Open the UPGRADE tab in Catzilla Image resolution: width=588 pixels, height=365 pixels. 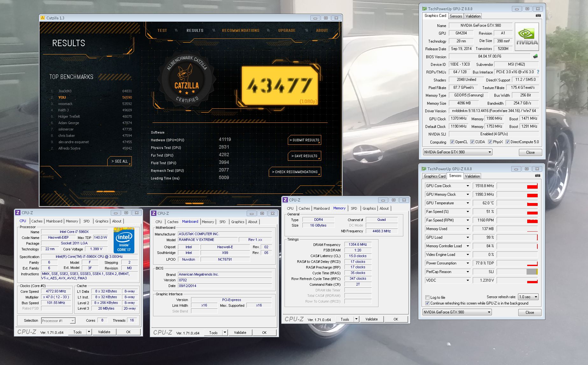(287, 31)
